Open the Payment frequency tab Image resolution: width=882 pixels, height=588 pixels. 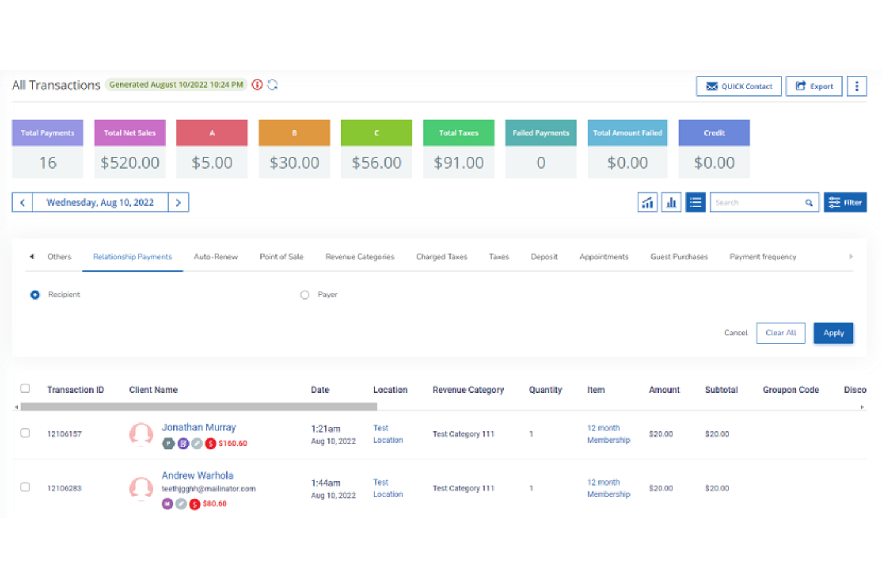763,257
